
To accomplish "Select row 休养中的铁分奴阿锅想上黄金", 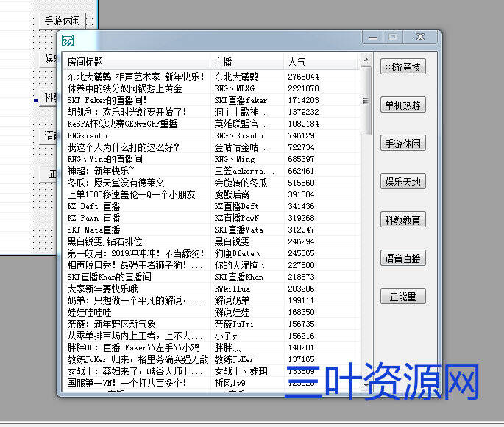I will coord(210,88).
